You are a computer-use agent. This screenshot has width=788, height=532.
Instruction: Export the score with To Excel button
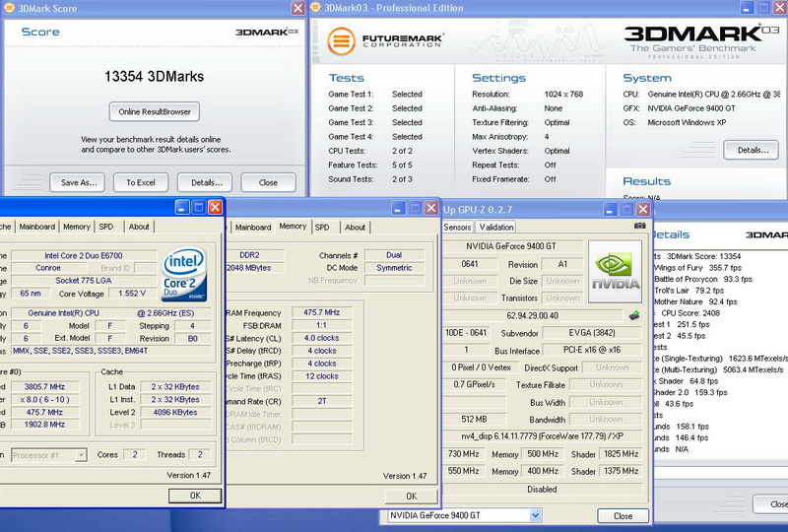141,182
